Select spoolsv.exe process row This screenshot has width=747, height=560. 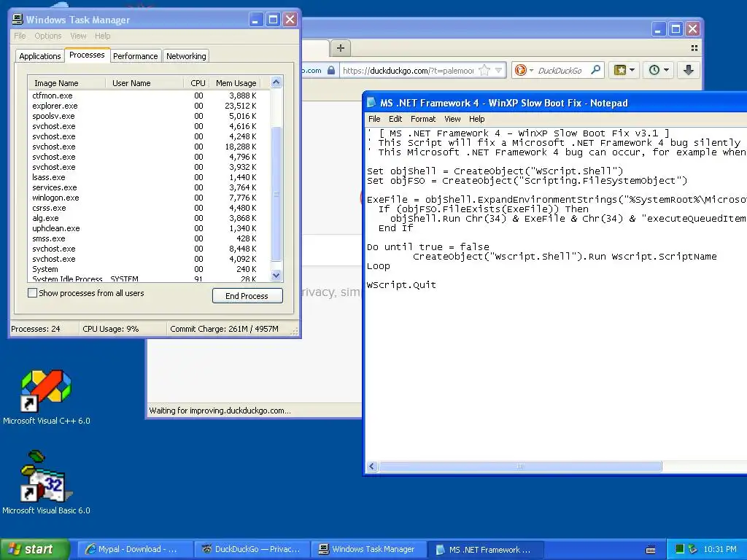point(149,116)
